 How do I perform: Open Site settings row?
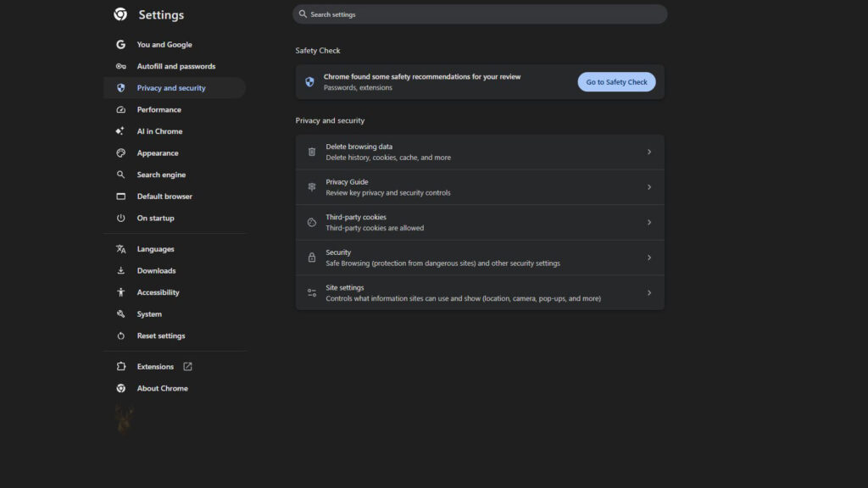[480, 292]
